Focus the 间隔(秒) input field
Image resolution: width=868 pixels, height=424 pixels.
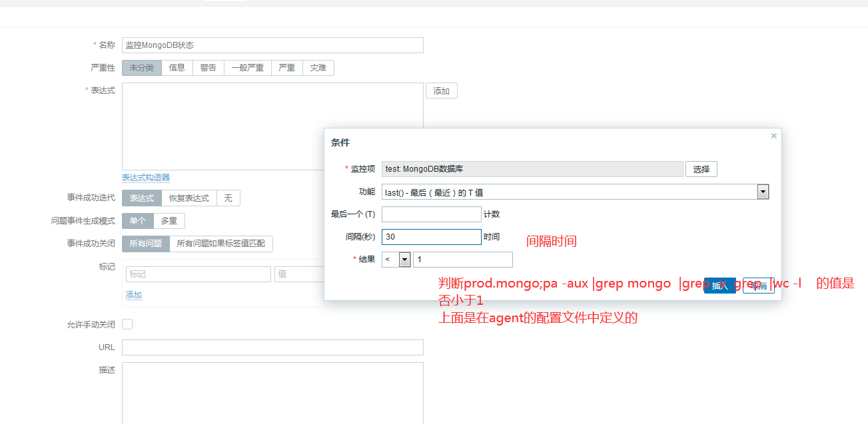click(x=431, y=237)
